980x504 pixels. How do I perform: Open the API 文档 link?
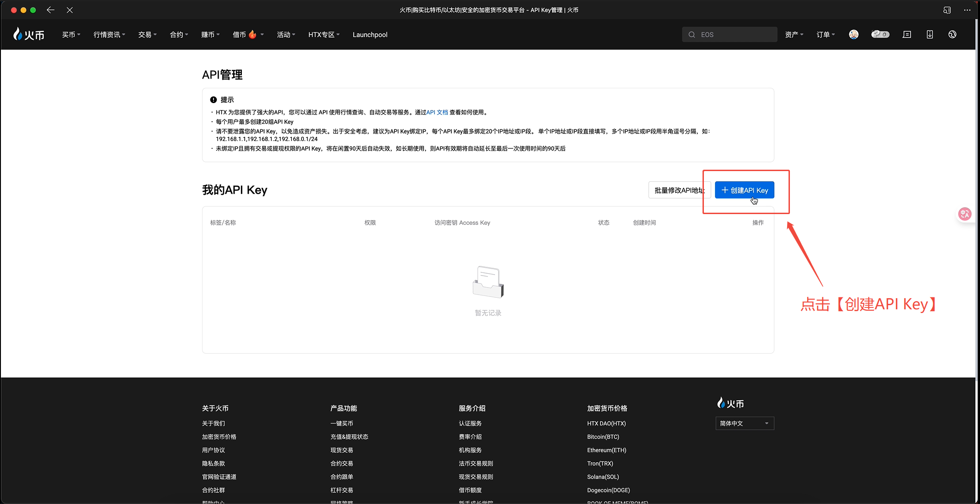click(437, 112)
